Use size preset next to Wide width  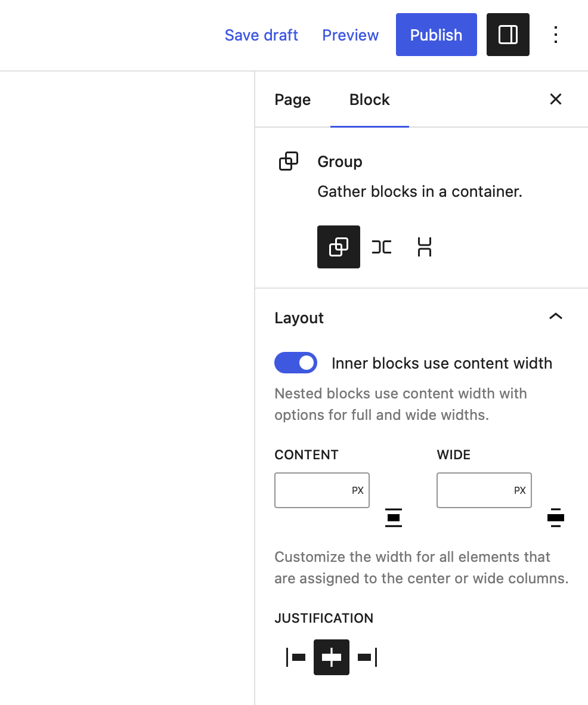click(x=555, y=518)
